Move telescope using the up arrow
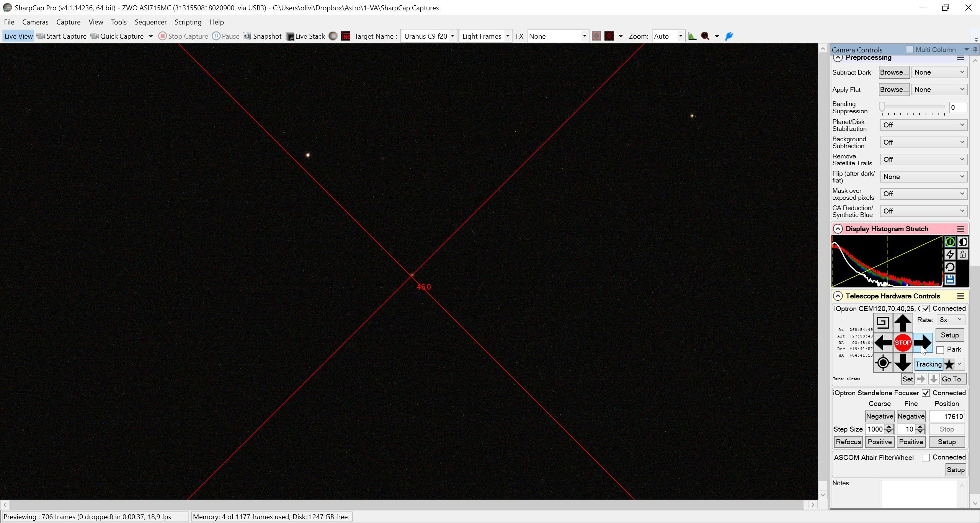This screenshot has width=980, height=523. click(902, 323)
